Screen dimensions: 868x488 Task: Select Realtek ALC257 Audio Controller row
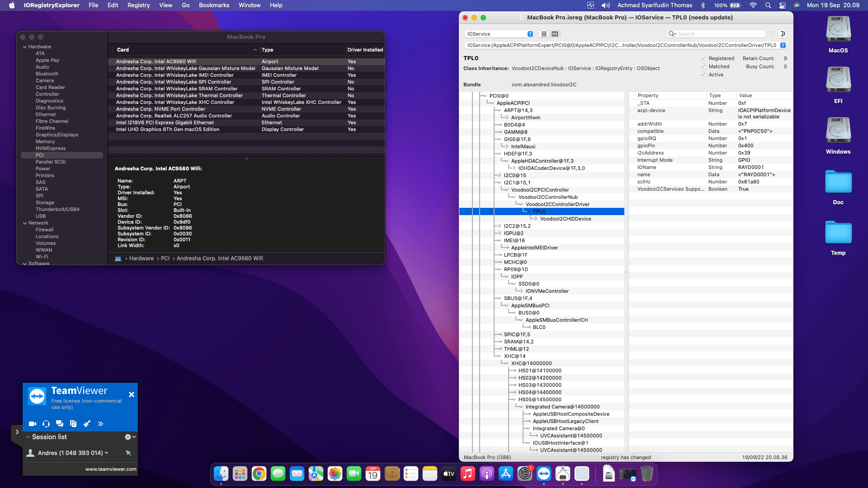point(174,116)
